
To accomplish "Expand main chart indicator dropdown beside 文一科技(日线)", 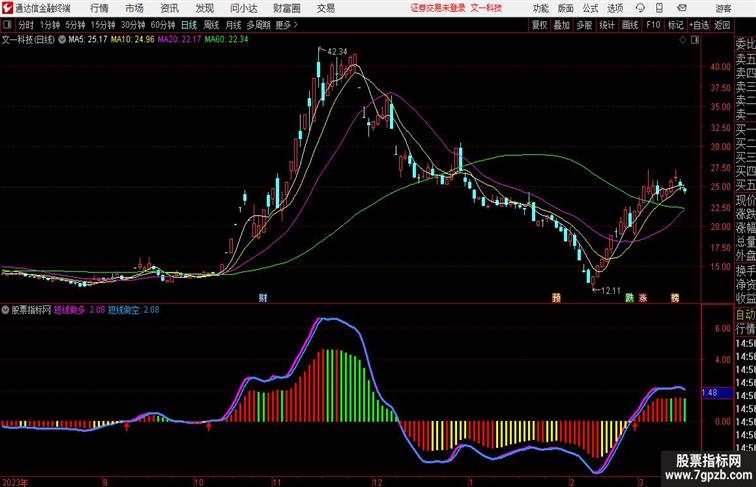I will [62, 40].
